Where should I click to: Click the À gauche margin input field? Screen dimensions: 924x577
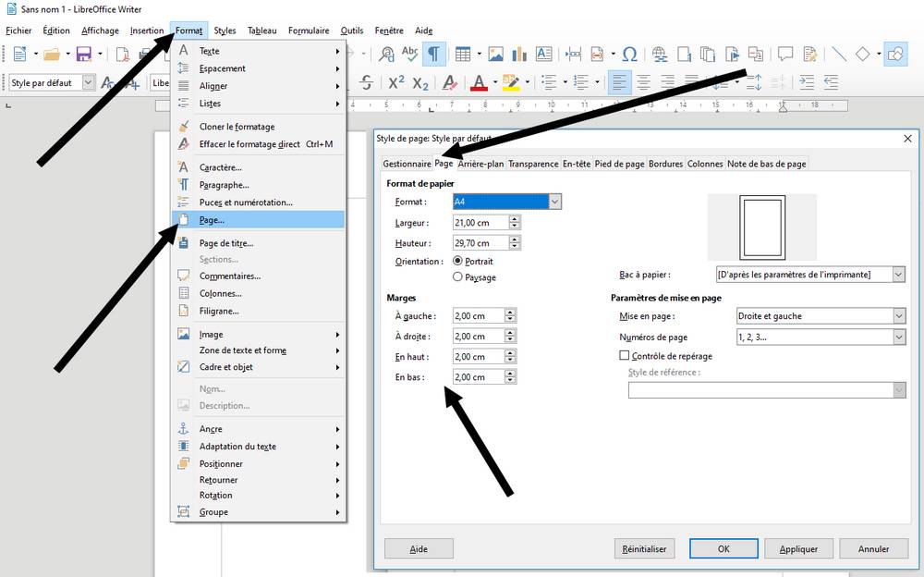click(x=480, y=316)
